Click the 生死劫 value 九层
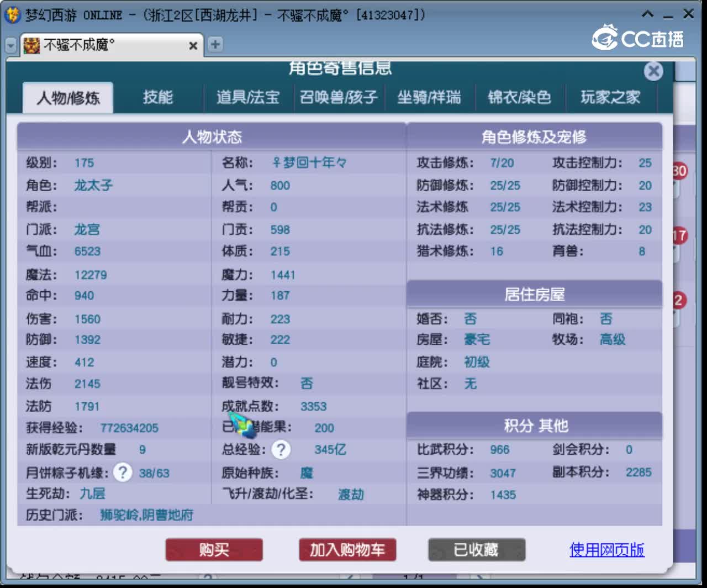 92,494
